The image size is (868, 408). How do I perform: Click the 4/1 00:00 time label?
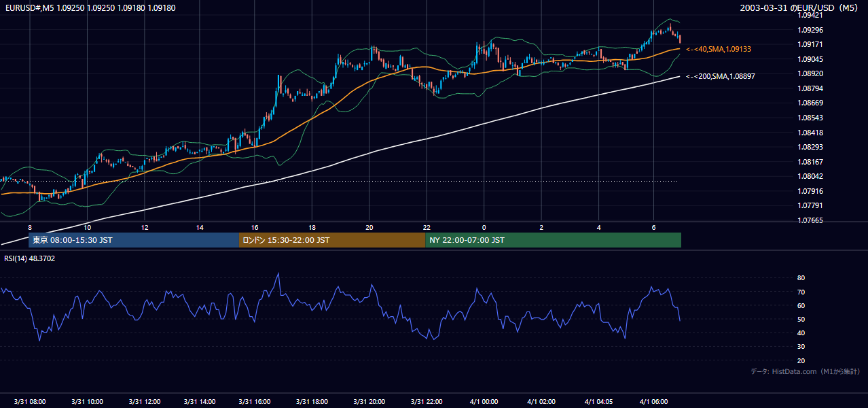click(x=484, y=402)
